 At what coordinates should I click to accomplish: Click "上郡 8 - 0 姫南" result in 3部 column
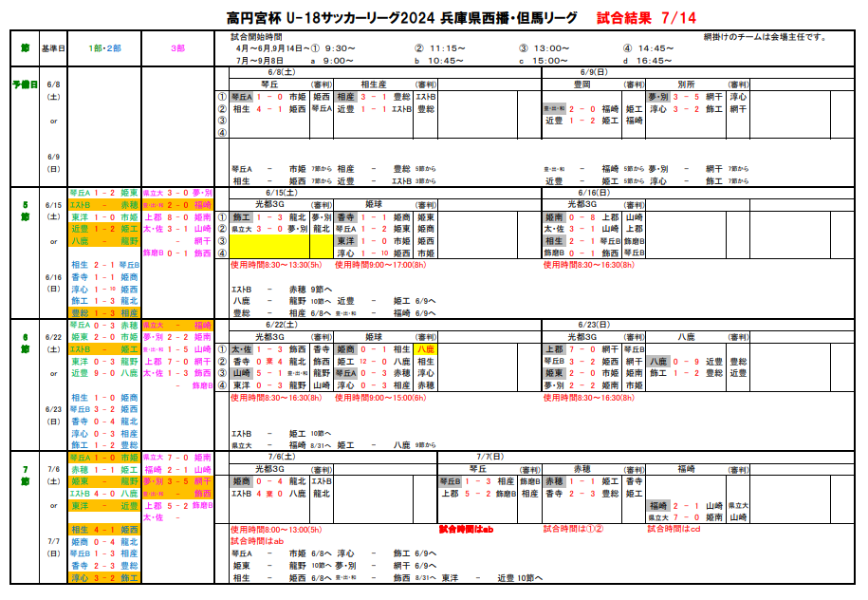pos(177,217)
